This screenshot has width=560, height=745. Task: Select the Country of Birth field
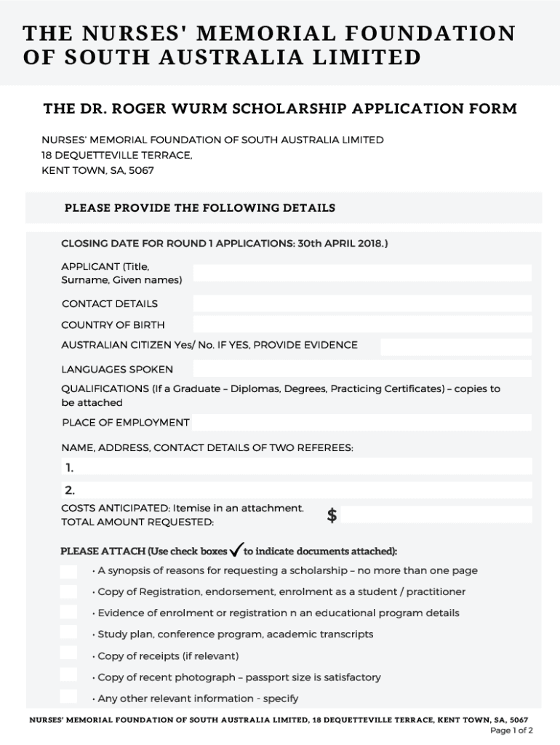coord(362,324)
